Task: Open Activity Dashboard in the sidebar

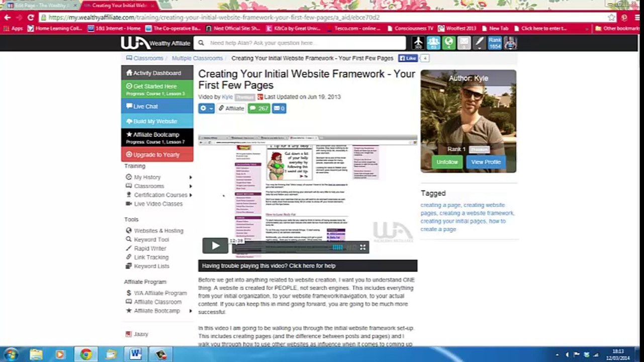Action: (157, 73)
